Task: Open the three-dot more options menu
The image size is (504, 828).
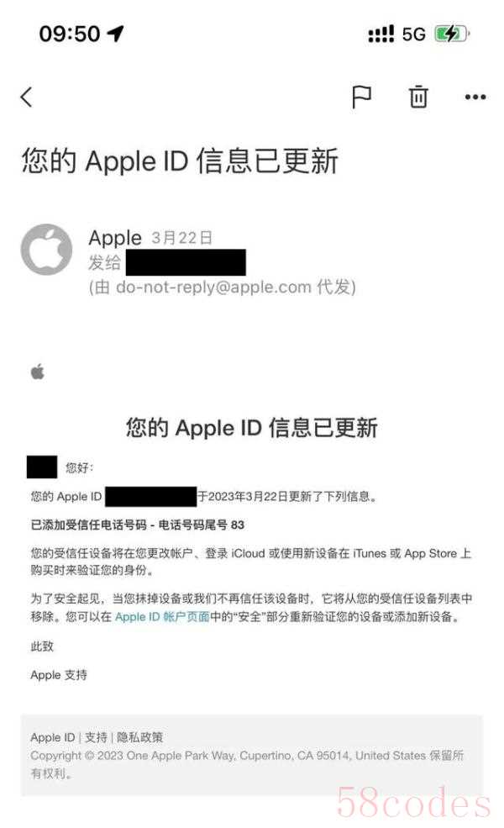Action: [475, 98]
